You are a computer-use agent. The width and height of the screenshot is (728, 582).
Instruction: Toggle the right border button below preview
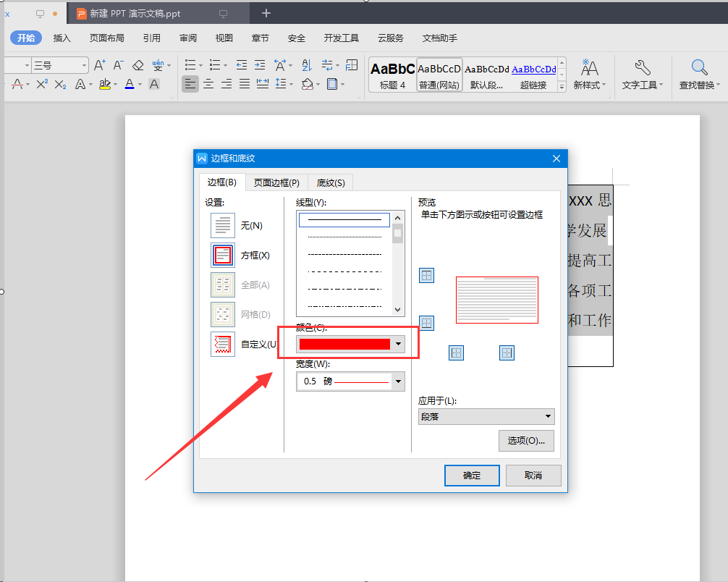pyautogui.click(x=507, y=353)
